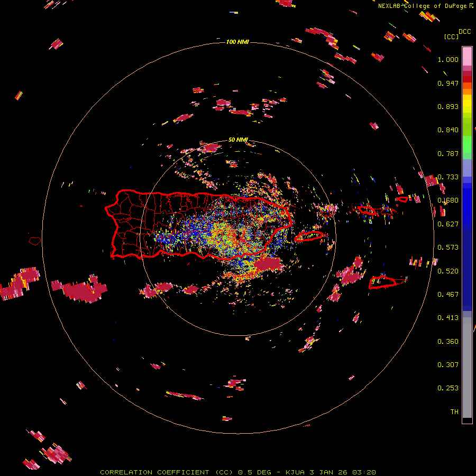Click the small Mona Island outline in the west
Image resolution: width=476 pixels, height=476 pixels.
point(35,241)
